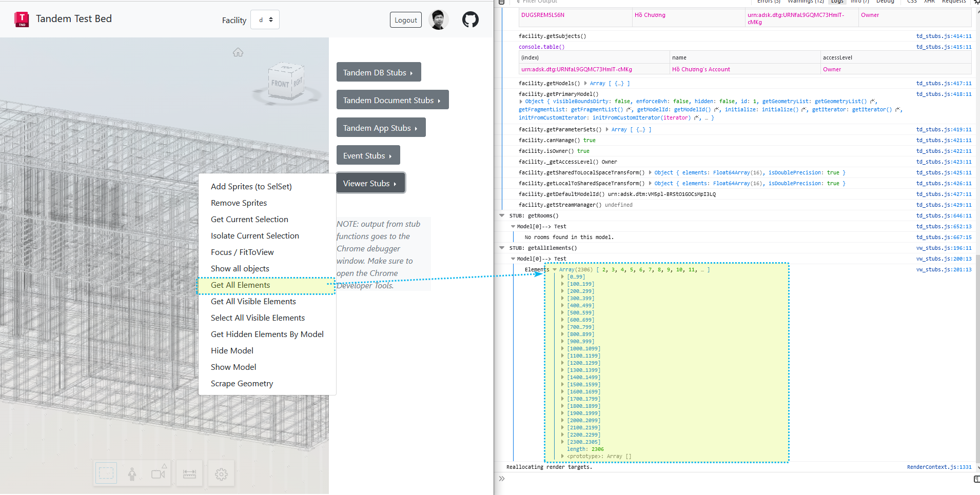Screen dimensions: 980x495
Task: Open the GitHub repository icon
Action: pos(470,20)
